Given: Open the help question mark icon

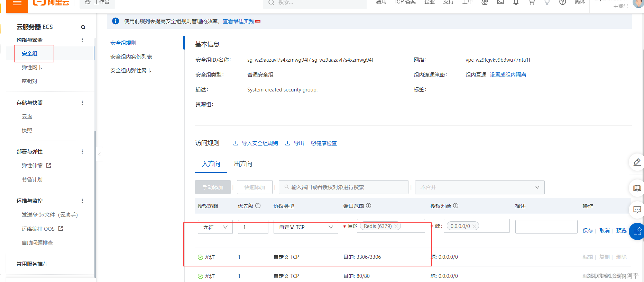Looking at the screenshot, I should point(563,2).
